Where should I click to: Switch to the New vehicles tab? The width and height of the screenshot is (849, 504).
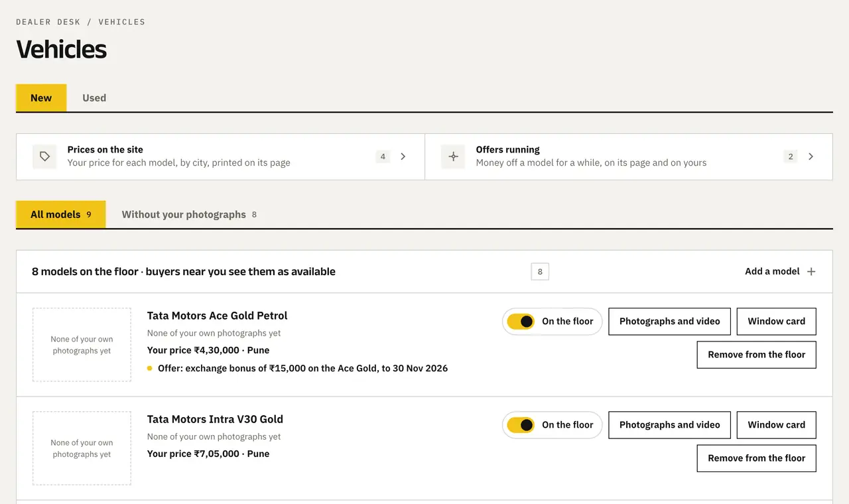[41, 97]
